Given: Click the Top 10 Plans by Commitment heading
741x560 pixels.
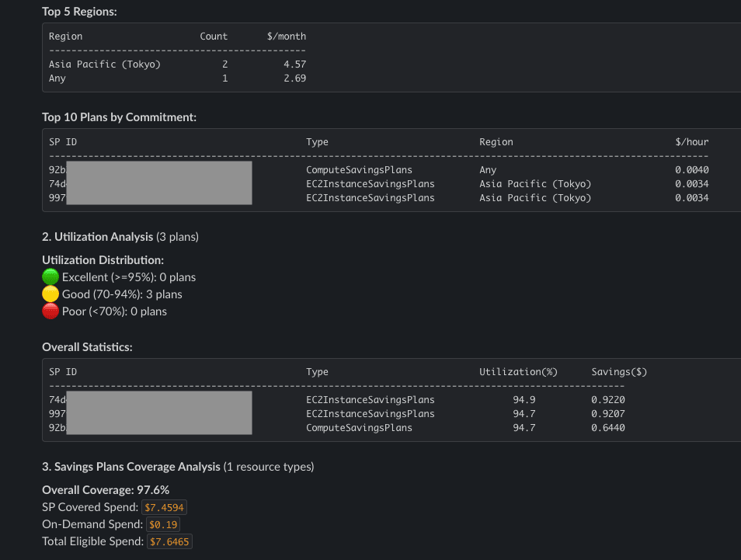Looking at the screenshot, I should coord(119,117).
